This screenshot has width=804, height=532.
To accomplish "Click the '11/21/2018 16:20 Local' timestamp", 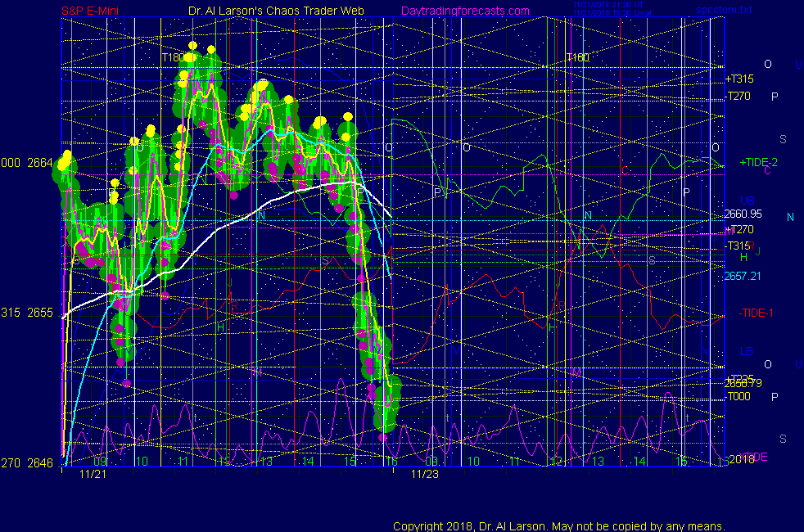I will pos(612,13).
